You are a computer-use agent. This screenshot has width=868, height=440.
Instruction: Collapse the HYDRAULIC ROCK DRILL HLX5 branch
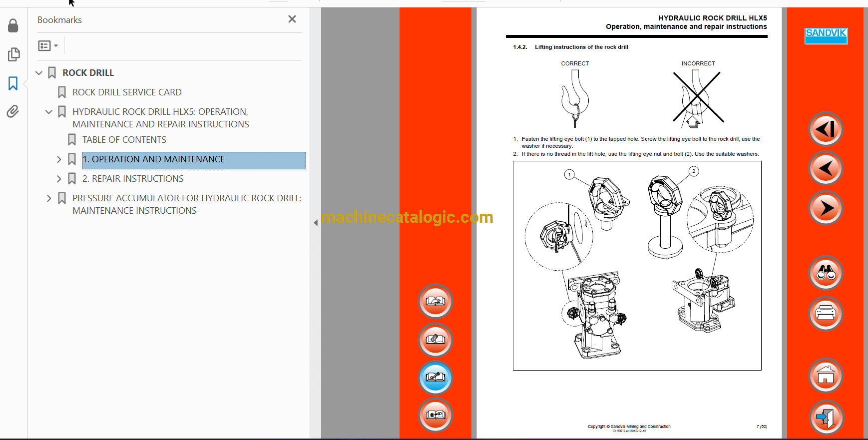pyautogui.click(x=49, y=112)
